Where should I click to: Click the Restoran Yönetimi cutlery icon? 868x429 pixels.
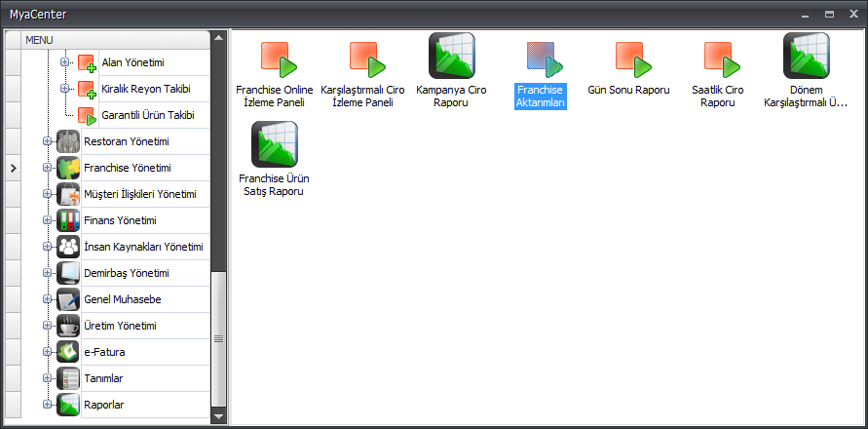pos(68,141)
